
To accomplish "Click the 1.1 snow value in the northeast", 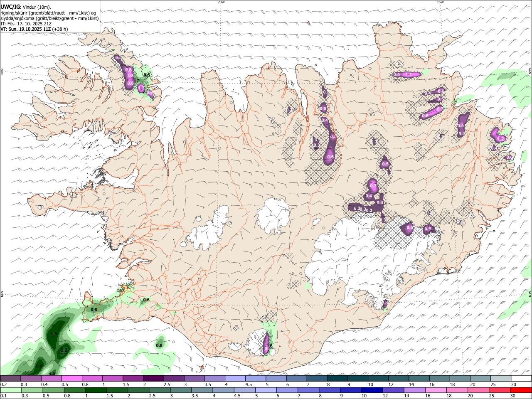I will [408, 75].
